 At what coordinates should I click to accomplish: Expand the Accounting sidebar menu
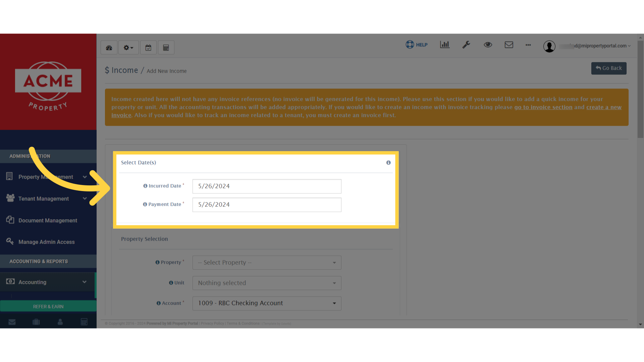[x=48, y=282]
